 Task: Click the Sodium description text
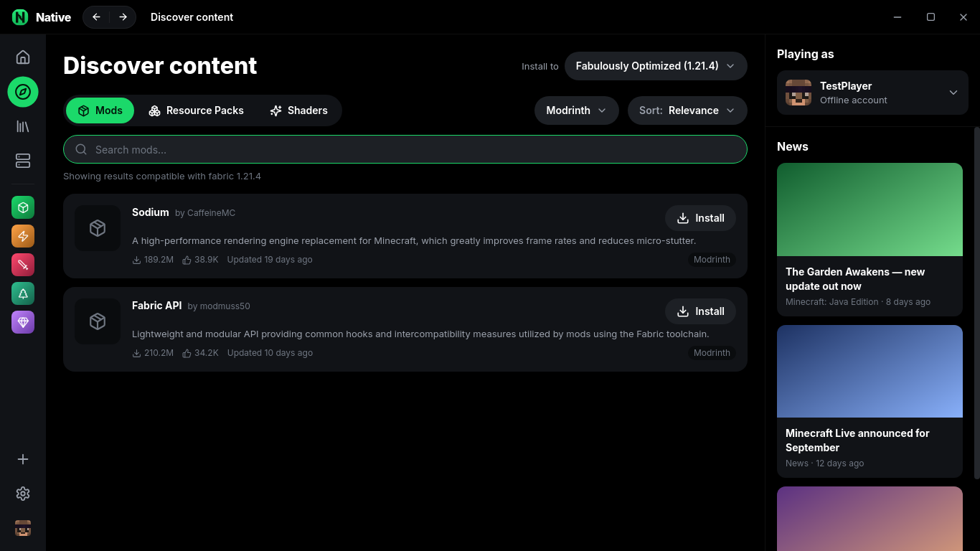click(x=414, y=241)
